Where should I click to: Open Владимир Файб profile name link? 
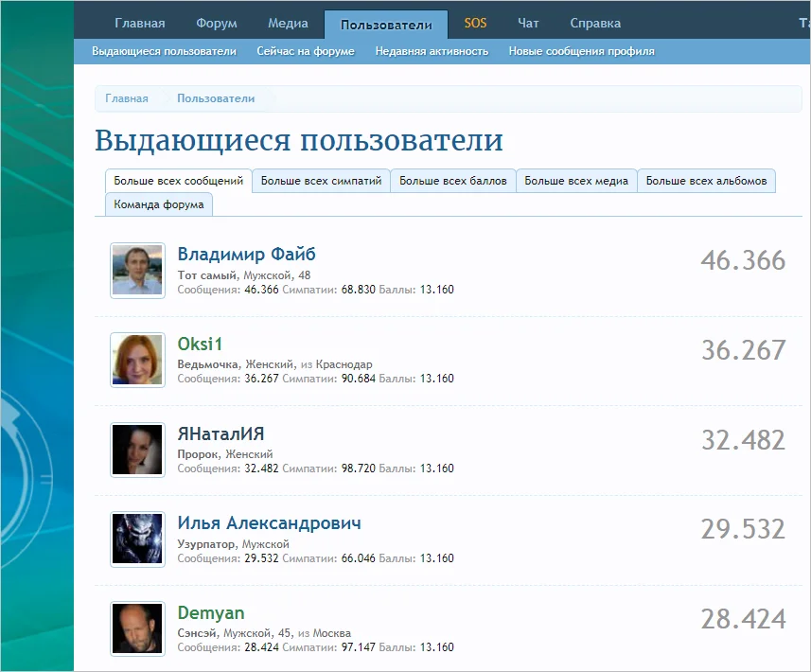[246, 254]
